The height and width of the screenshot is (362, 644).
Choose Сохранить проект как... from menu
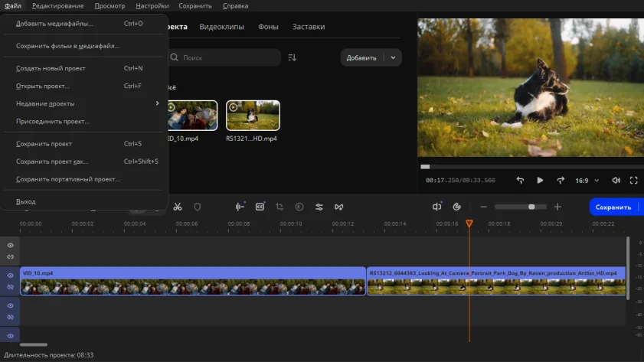(x=52, y=161)
